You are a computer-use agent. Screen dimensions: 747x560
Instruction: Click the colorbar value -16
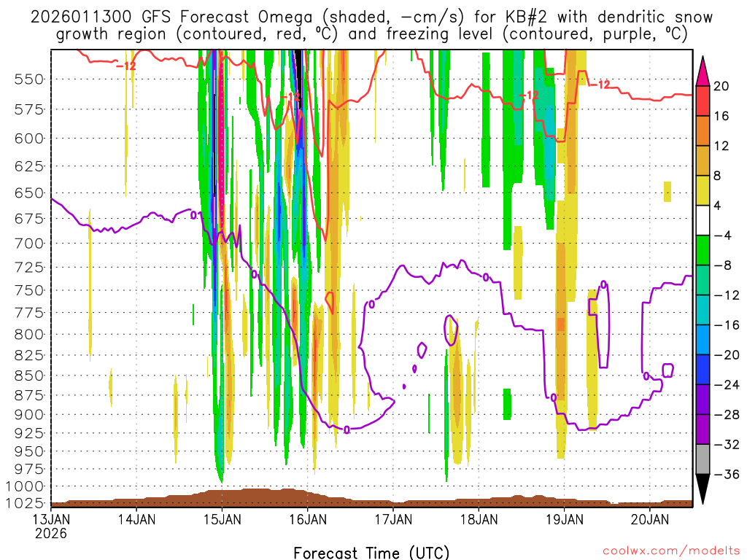[x=727, y=324]
